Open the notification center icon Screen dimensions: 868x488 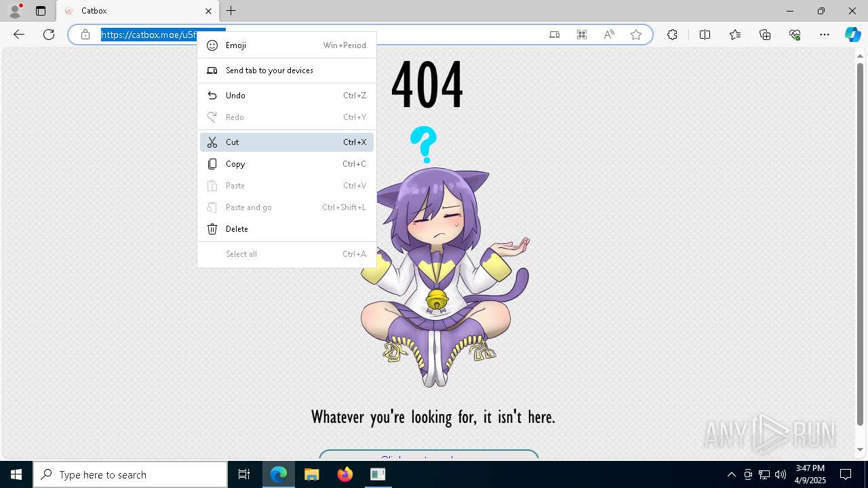click(x=846, y=474)
